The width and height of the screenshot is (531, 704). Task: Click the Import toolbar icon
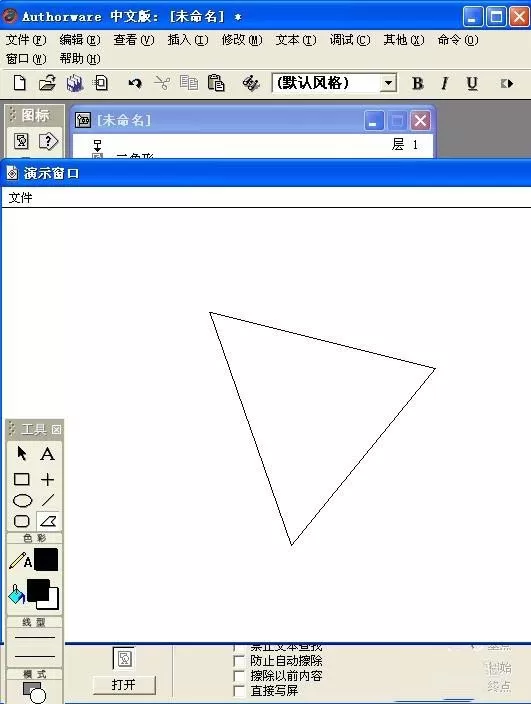pyautogui.click(x=101, y=83)
